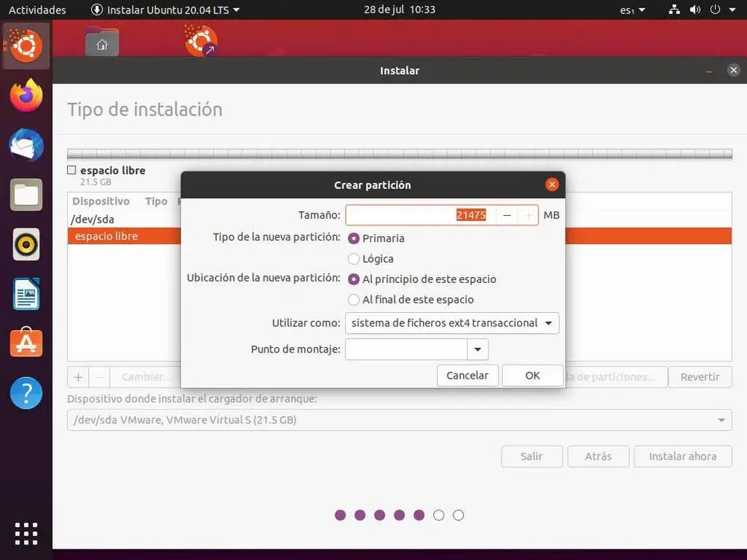Decrease partition size with minus button

(507, 215)
